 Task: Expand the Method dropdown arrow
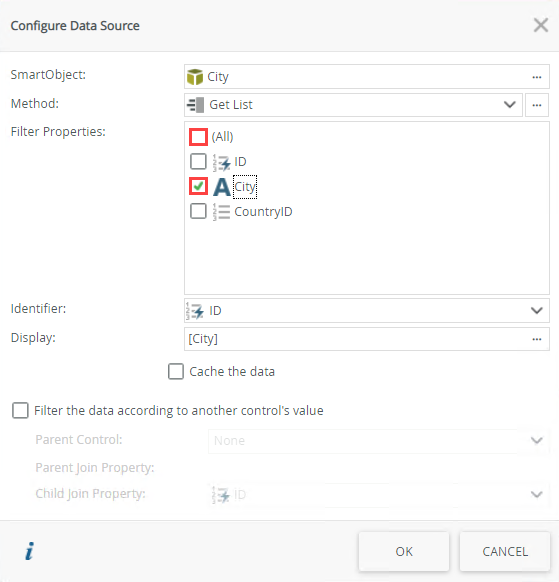[510, 105]
